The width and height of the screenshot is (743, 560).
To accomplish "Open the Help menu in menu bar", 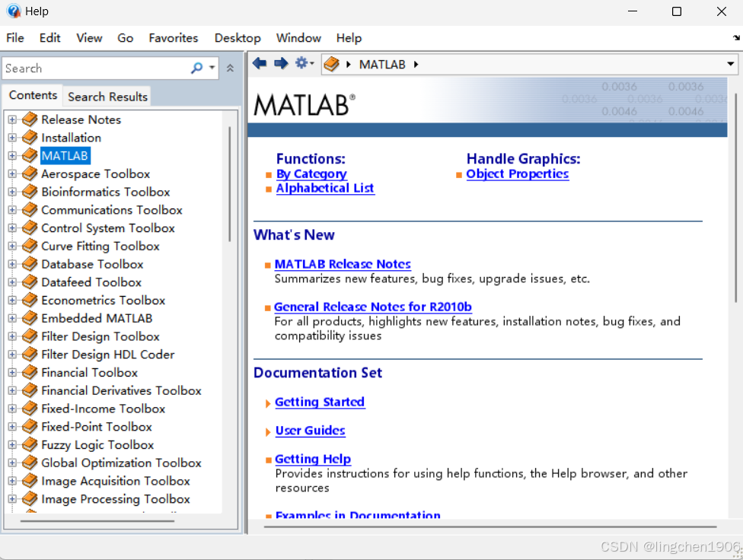I will pos(349,38).
